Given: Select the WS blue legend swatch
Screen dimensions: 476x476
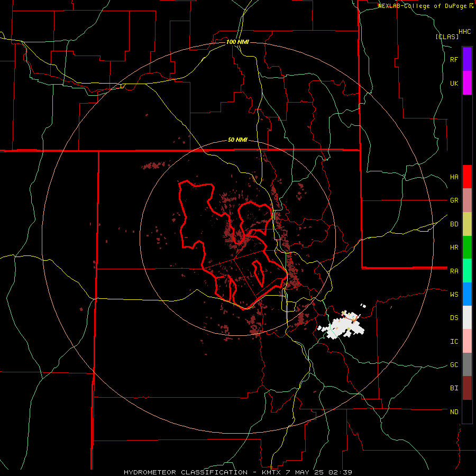Looking at the screenshot, I should point(467,294).
